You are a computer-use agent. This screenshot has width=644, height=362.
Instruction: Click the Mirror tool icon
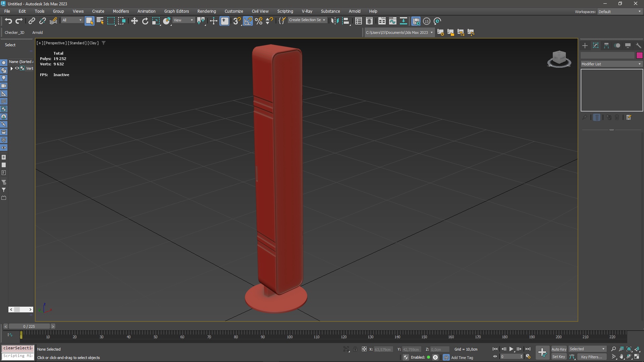[x=334, y=21]
